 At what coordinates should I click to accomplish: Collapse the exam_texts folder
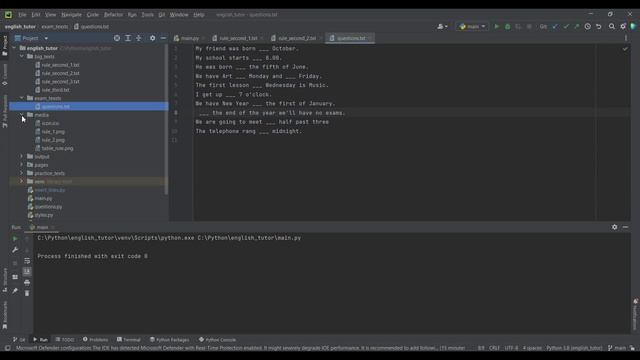[22, 98]
